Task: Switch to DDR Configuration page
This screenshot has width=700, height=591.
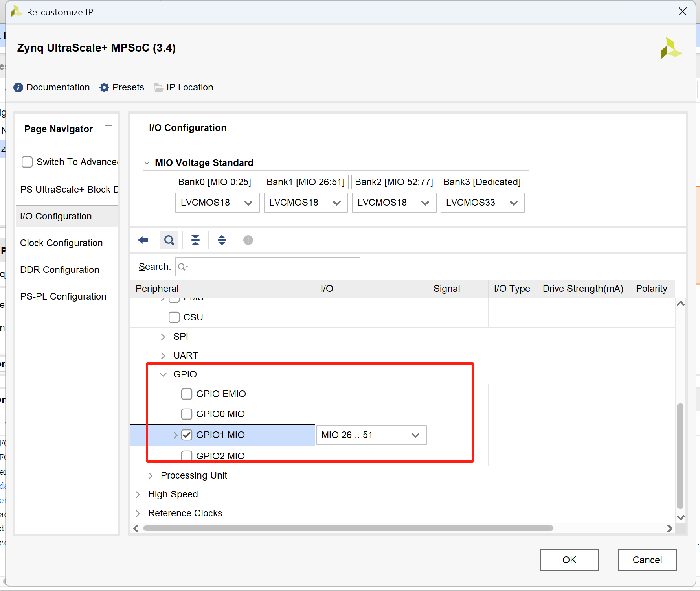Action: [x=67, y=270]
